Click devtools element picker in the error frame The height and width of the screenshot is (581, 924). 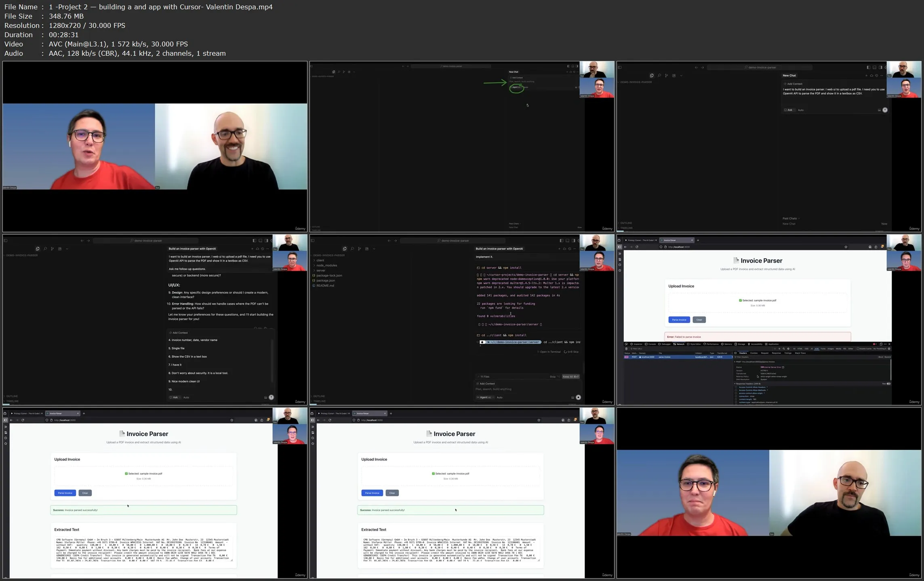626,344
